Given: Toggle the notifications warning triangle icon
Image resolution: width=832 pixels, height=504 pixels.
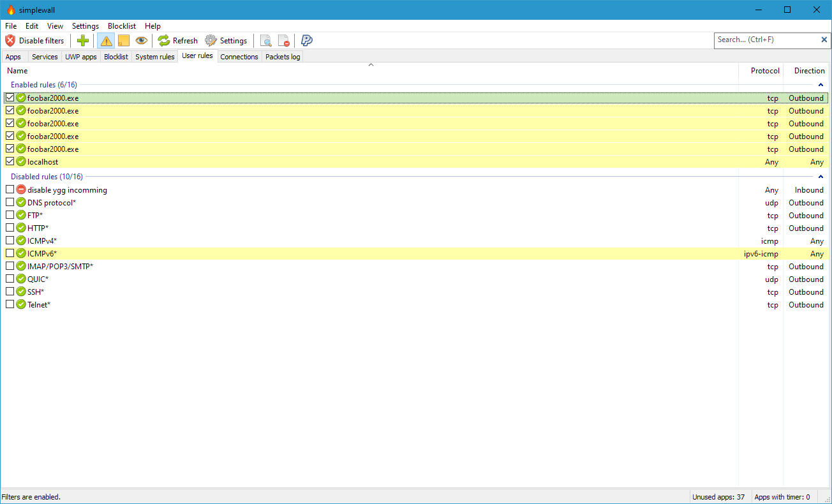Looking at the screenshot, I should coord(105,40).
